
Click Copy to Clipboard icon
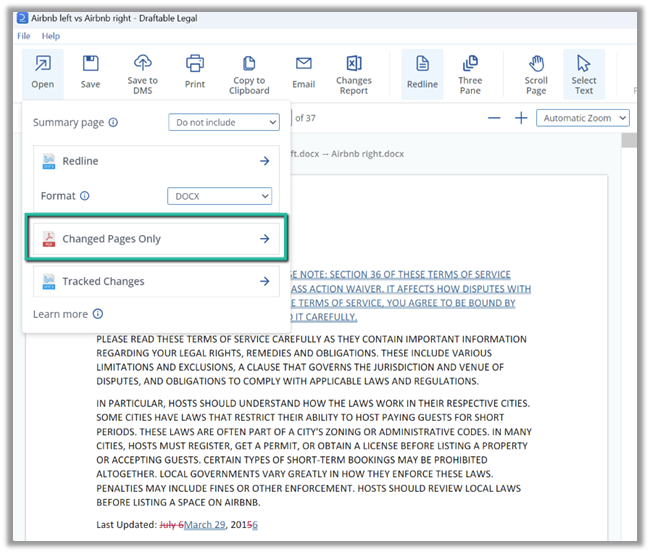click(249, 63)
